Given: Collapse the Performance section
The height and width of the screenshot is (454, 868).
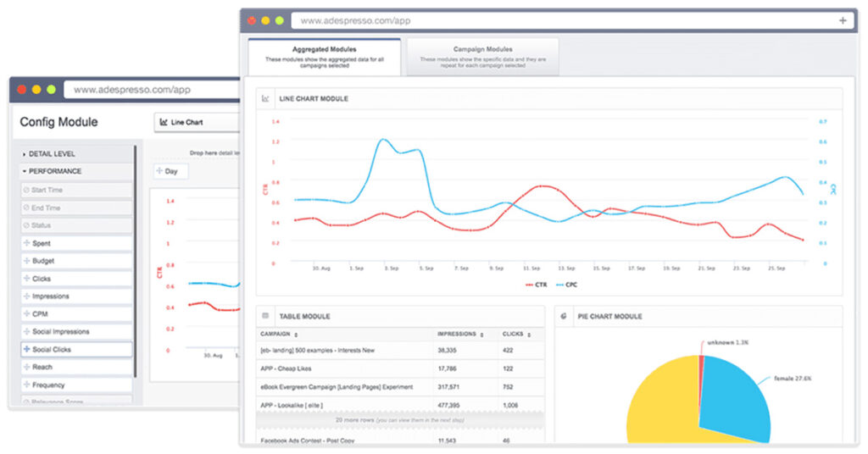Looking at the screenshot, I should coord(54,171).
